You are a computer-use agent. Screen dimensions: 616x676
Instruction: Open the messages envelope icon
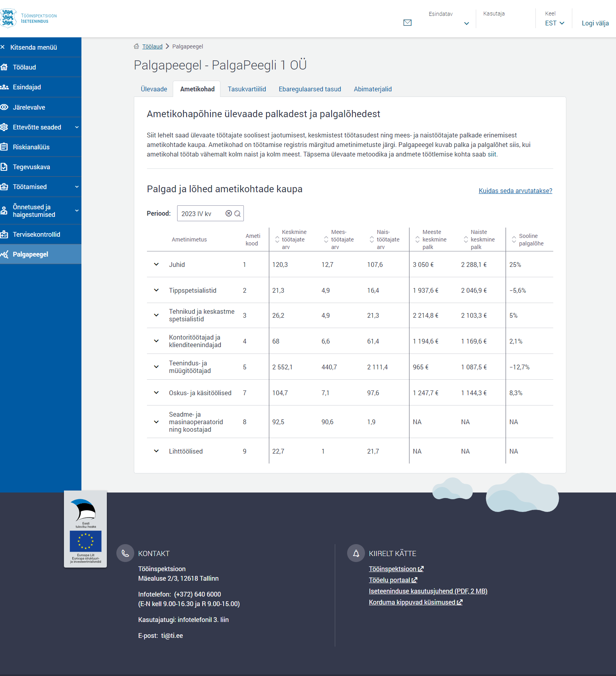407,23
